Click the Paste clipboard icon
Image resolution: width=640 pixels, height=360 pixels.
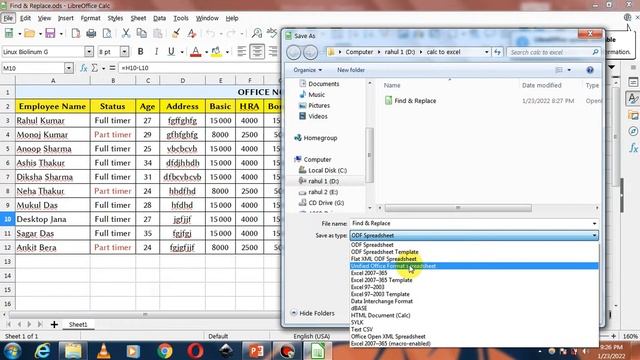tap(158, 33)
